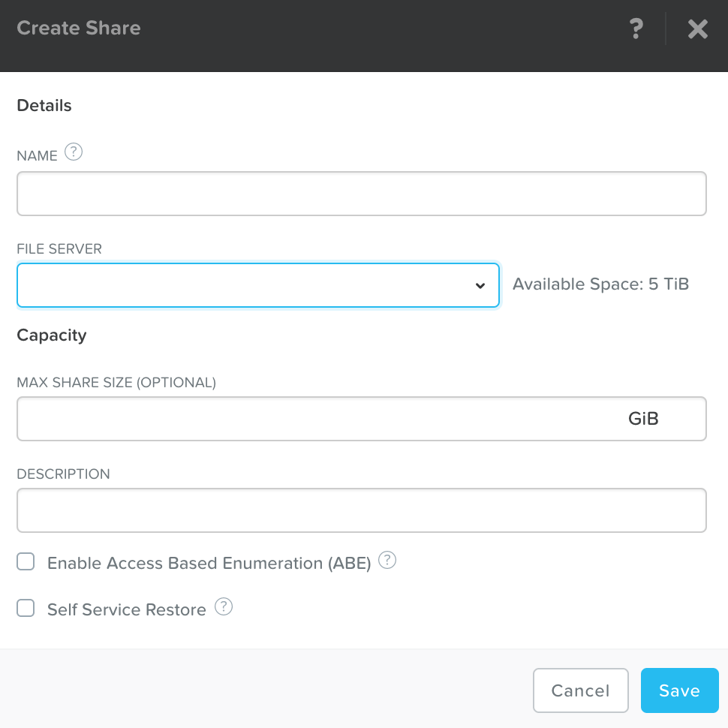Viewport: 728px width, 728px height.
Task: Click into the Max Share Size field
Action: (315, 419)
